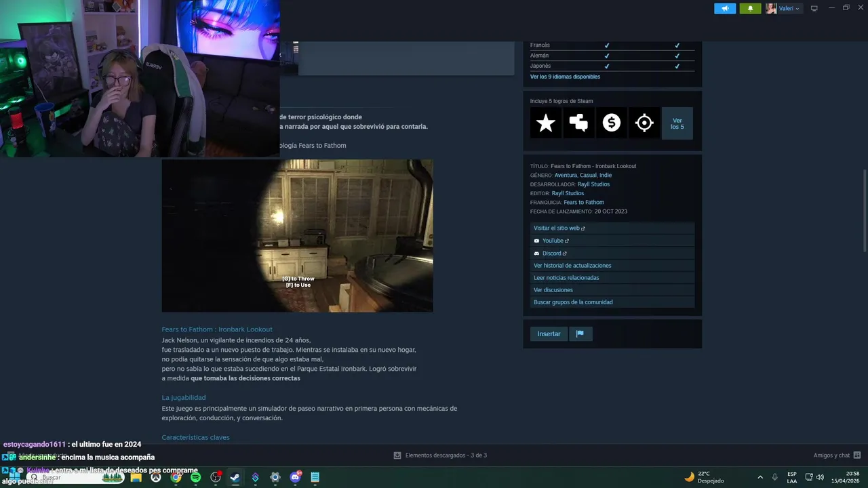
Task: Open 'Amigos y chat' panel
Action: point(831,455)
